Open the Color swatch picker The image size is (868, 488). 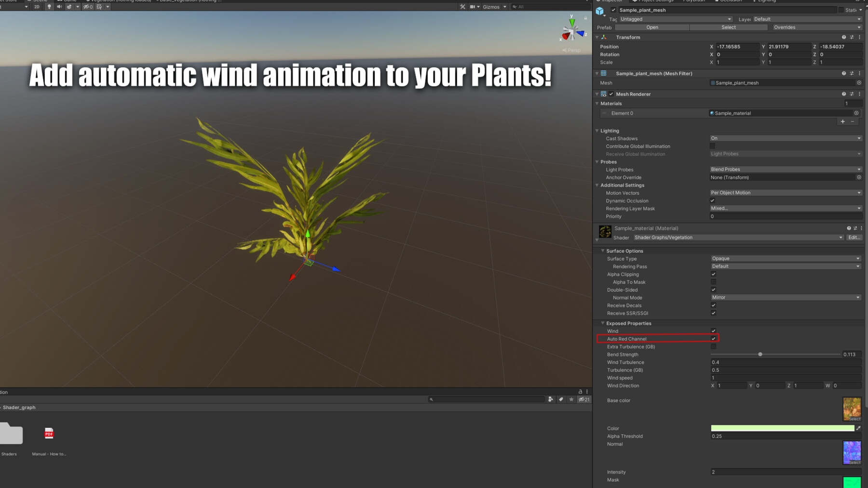point(782,428)
